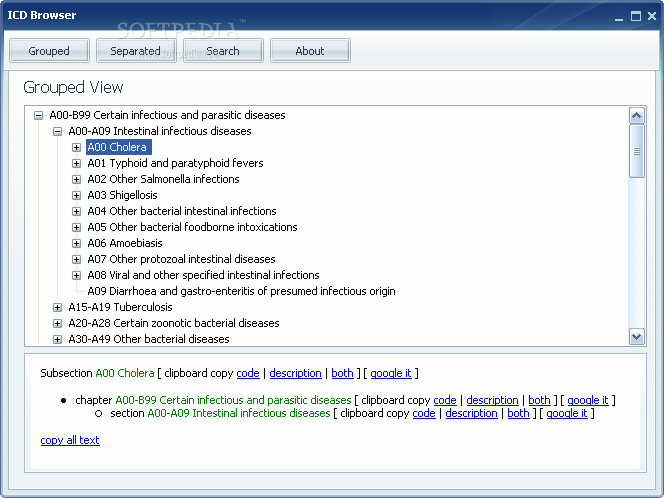Open the About button
This screenshot has width=664, height=498.
pos(310,51)
